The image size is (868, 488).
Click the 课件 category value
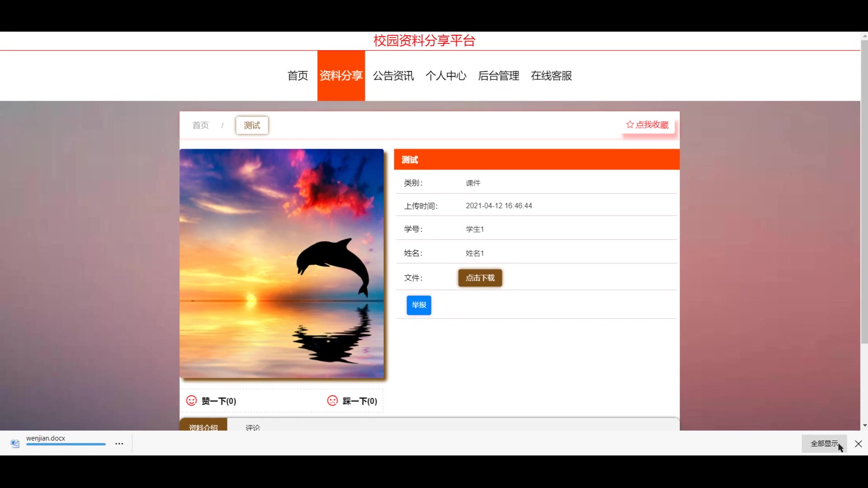click(473, 183)
